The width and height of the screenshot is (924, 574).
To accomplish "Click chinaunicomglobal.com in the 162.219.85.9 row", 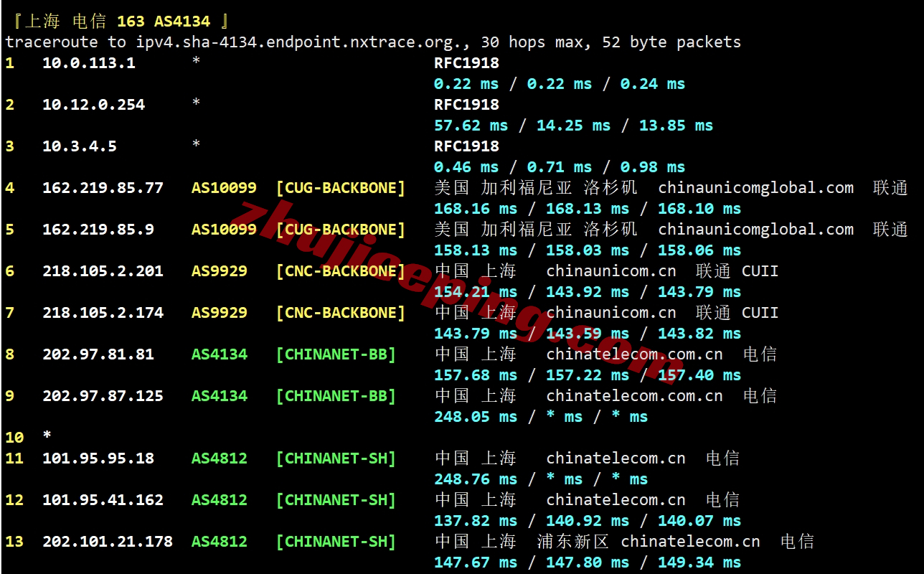I will tap(756, 230).
